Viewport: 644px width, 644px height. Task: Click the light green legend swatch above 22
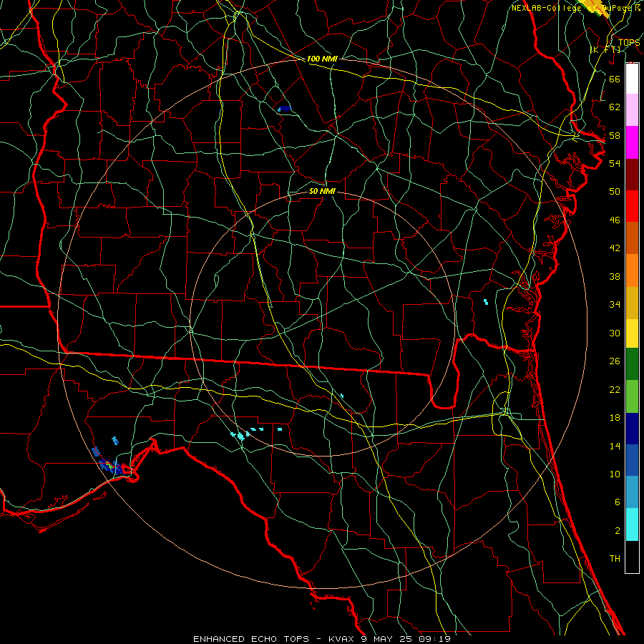click(632, 396)
